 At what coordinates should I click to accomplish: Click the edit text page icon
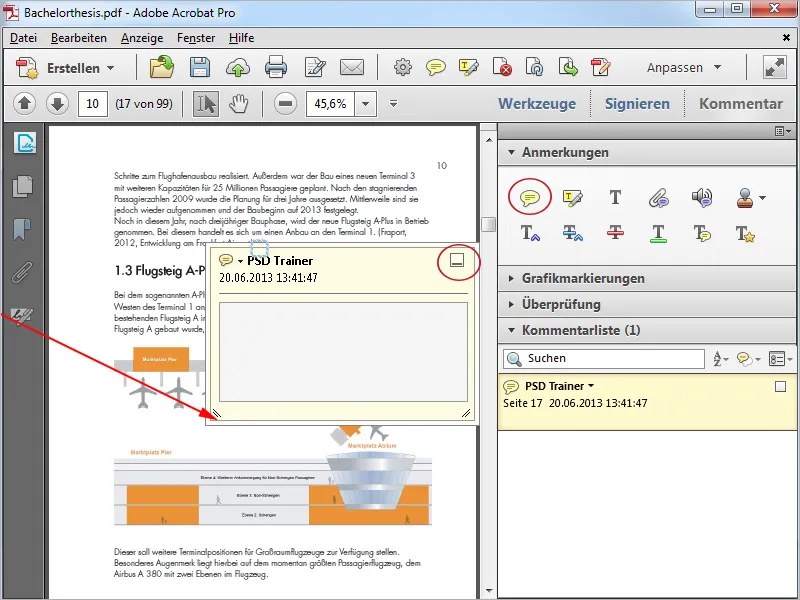tap(315, 67)
